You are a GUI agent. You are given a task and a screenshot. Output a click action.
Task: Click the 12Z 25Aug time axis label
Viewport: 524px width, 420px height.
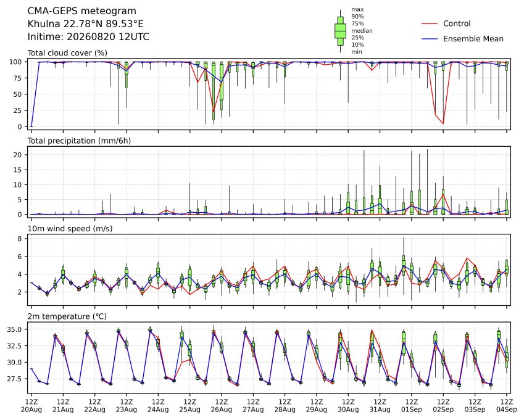click(190, 406)
